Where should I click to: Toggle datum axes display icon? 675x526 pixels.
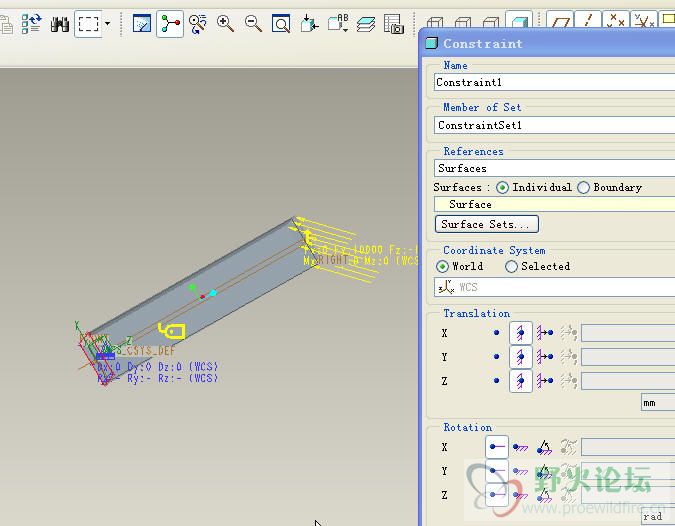point(588,20)
